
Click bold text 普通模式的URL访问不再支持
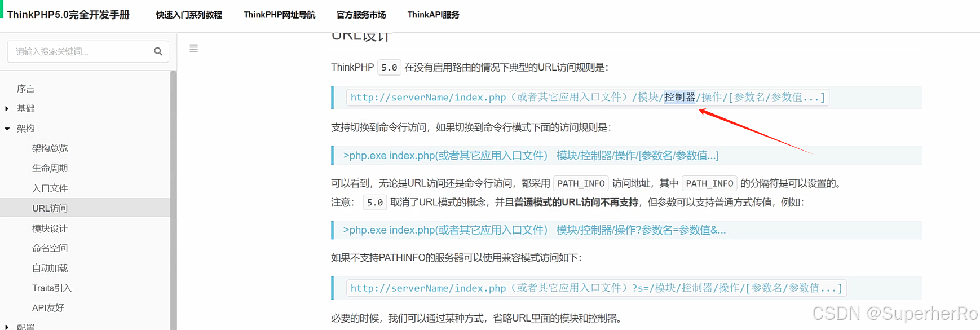pyautogui.click(x=576, y=203)
